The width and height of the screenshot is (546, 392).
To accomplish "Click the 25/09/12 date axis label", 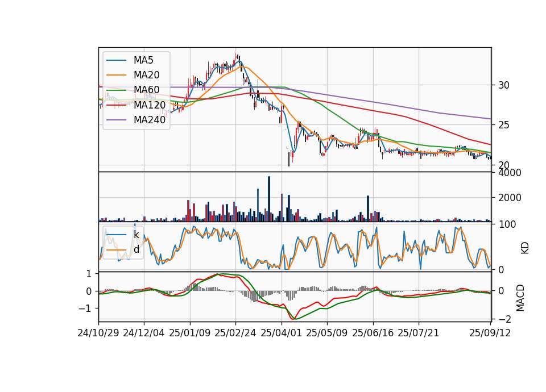I will pos(490,333).
